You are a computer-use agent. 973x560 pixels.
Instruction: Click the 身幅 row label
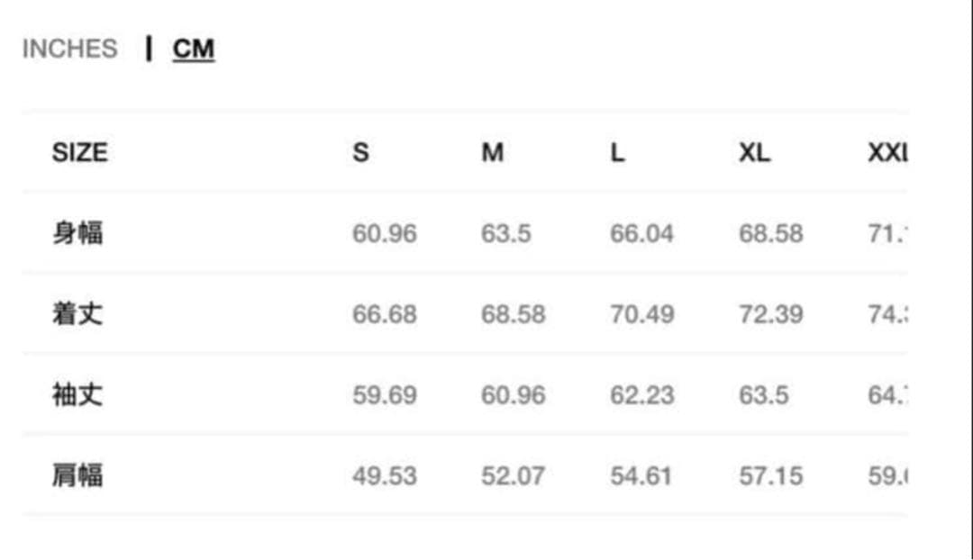tap(77, 233)
